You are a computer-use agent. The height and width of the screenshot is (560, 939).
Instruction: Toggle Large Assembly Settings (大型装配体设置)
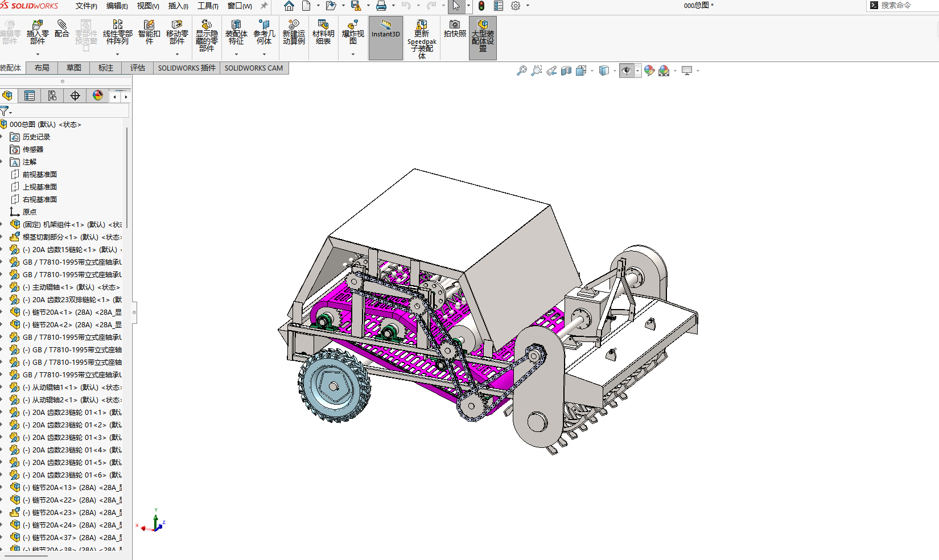[483, 38]
